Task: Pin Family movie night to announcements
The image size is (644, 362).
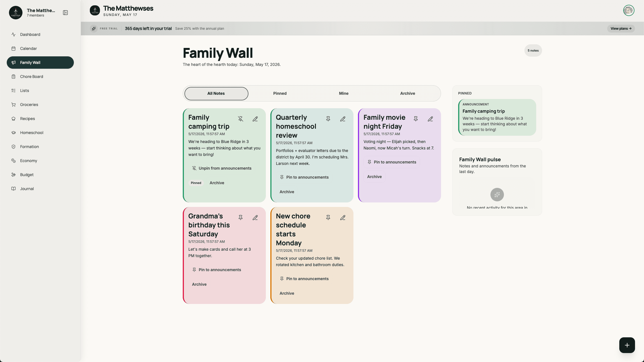Action: [392, 162]
